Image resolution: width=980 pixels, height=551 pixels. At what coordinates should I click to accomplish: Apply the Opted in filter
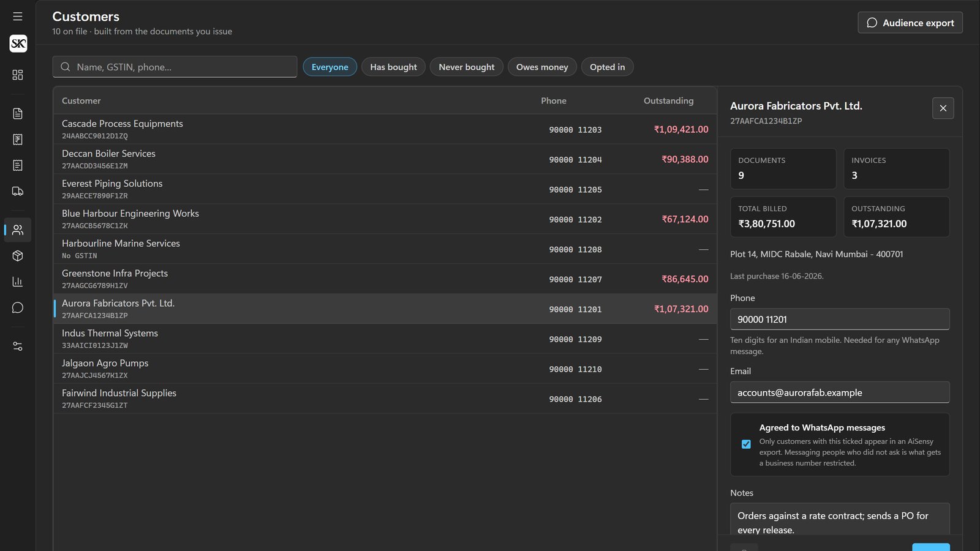pos(608,67)
